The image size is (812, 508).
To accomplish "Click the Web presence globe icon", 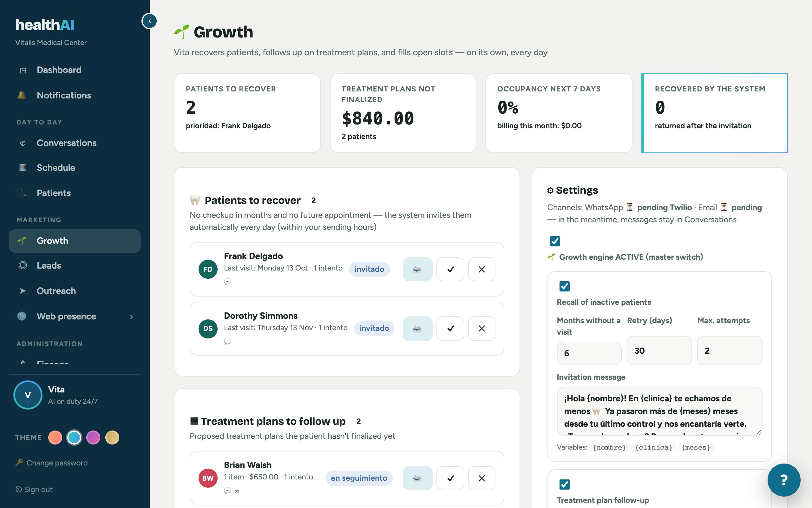I will tap(22, 316).
